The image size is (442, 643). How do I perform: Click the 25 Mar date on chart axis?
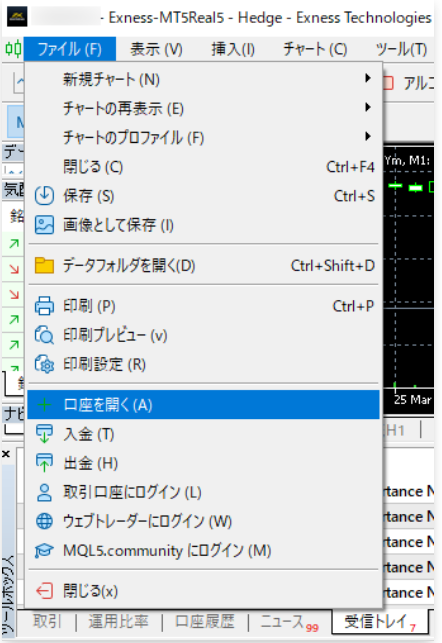point(412,399)
